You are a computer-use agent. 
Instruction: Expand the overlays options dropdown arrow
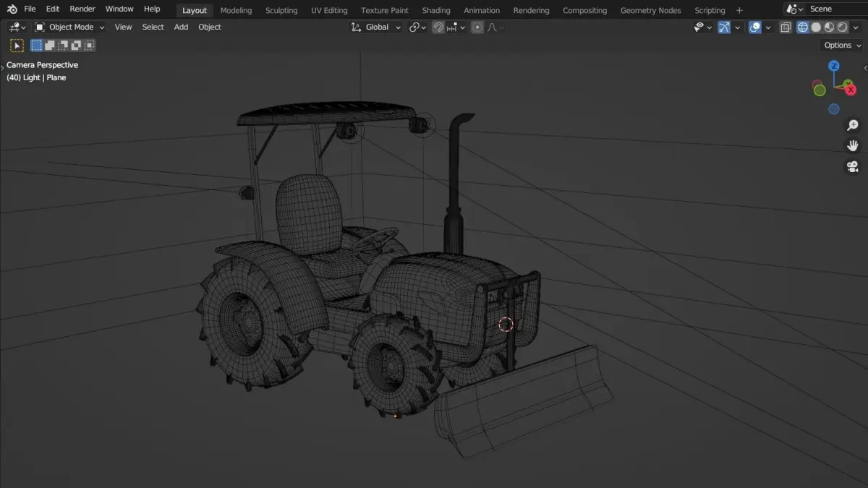coord(767,27)
